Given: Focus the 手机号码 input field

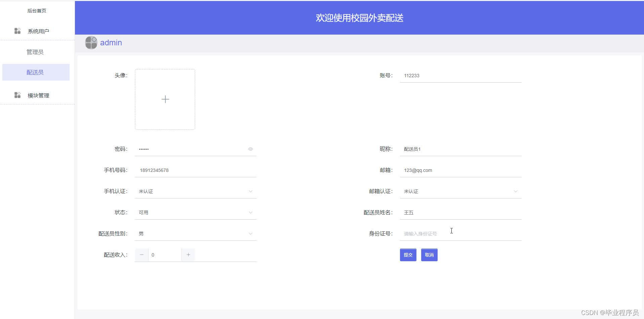Looking at the screenshot, I should coord(195,170).
